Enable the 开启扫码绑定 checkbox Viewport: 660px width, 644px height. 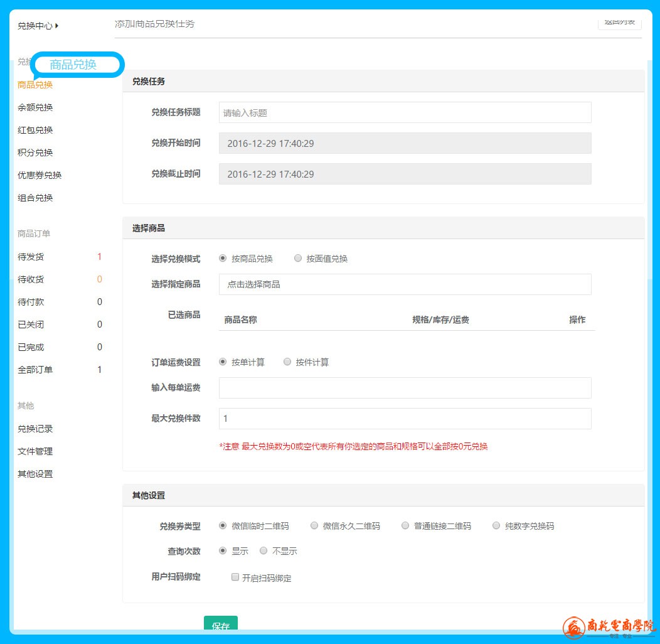[x=235, y=577]
